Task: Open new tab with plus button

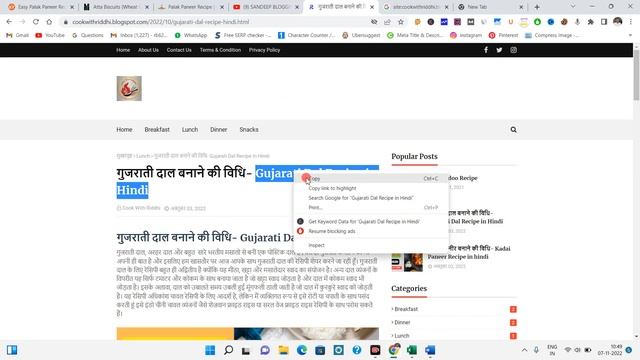Action: pos(537,7)
